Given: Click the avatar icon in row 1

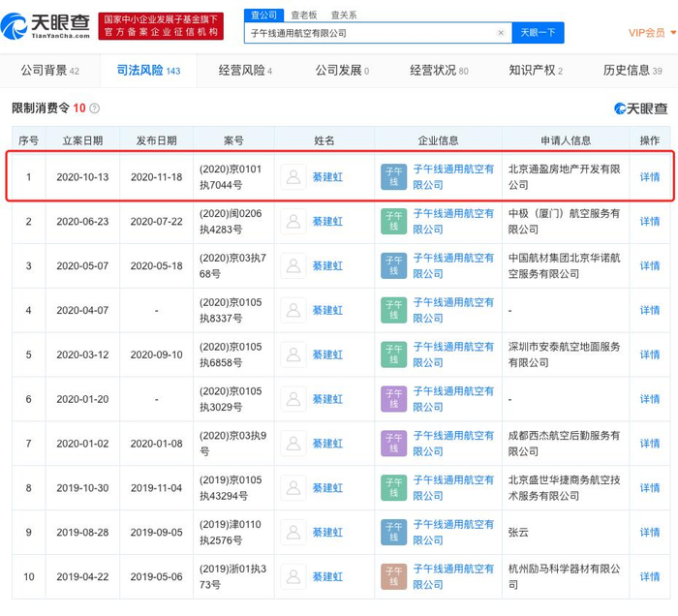Looking at the screenshot, I should click(x=293, y=177).
